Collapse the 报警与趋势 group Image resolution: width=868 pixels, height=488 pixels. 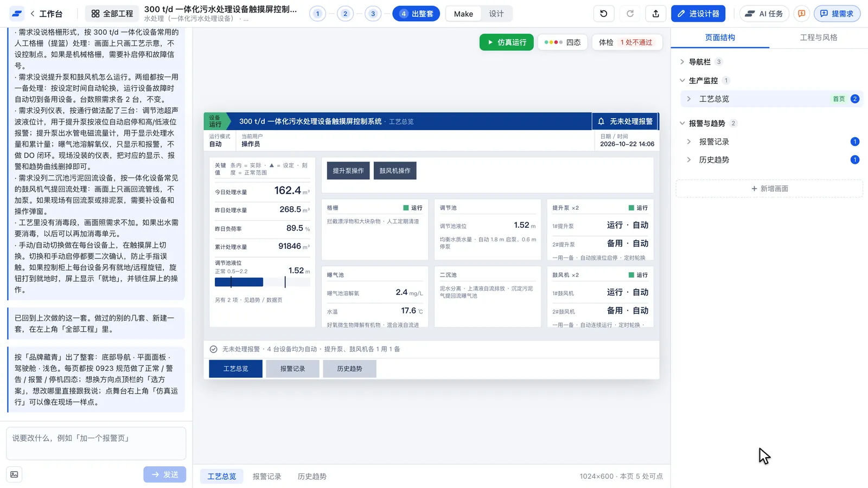[x=682, y=123]
